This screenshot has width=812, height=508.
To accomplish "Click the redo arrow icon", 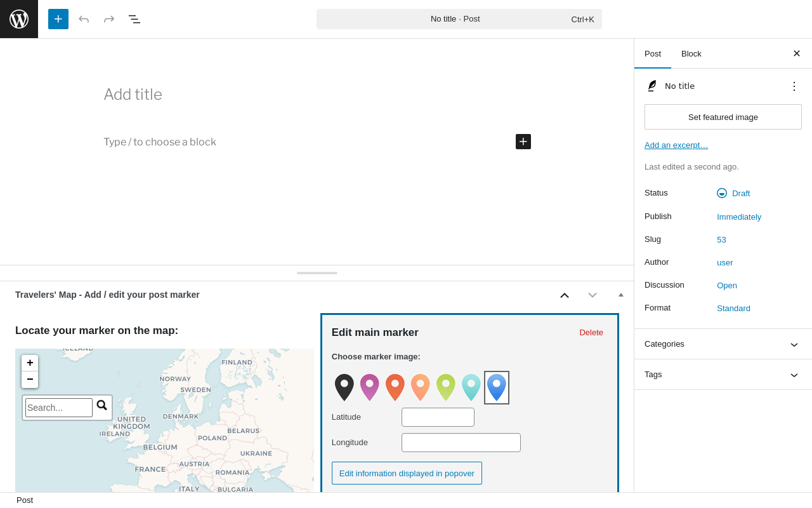I will click(x=109, y=19).
